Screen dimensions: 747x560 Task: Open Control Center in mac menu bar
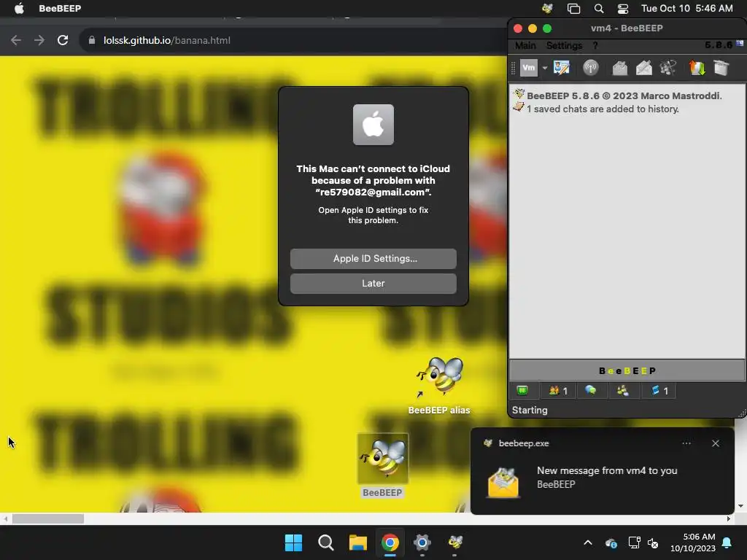click(623, 8)
